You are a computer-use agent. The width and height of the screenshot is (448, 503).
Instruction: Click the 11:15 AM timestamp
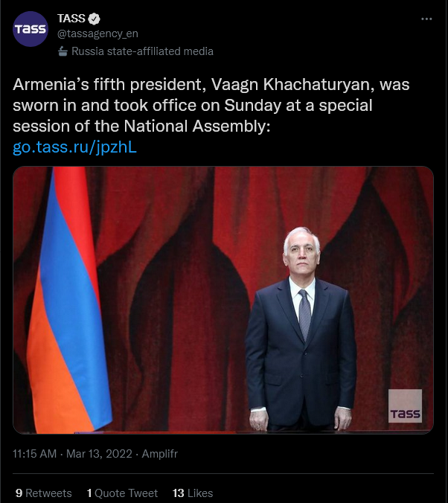pos(35,453)
